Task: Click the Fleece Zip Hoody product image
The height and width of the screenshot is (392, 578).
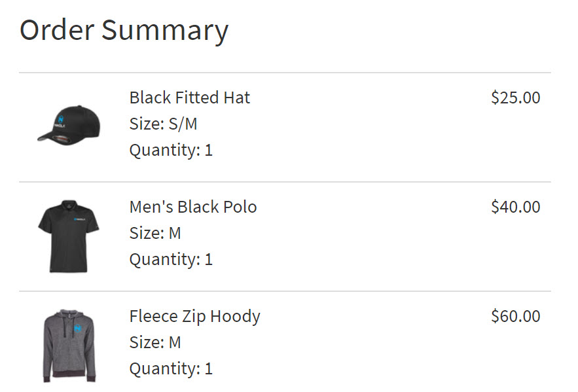Action: click(69, 346)
